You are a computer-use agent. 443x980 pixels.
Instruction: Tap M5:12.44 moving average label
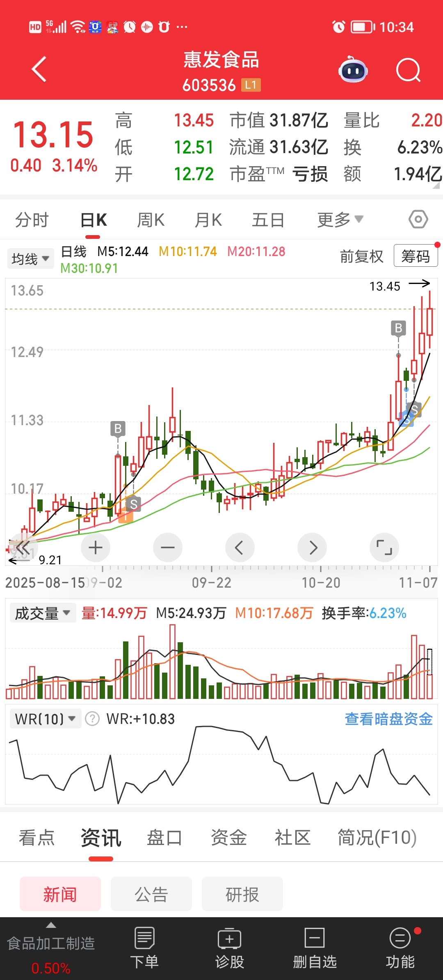123,251
